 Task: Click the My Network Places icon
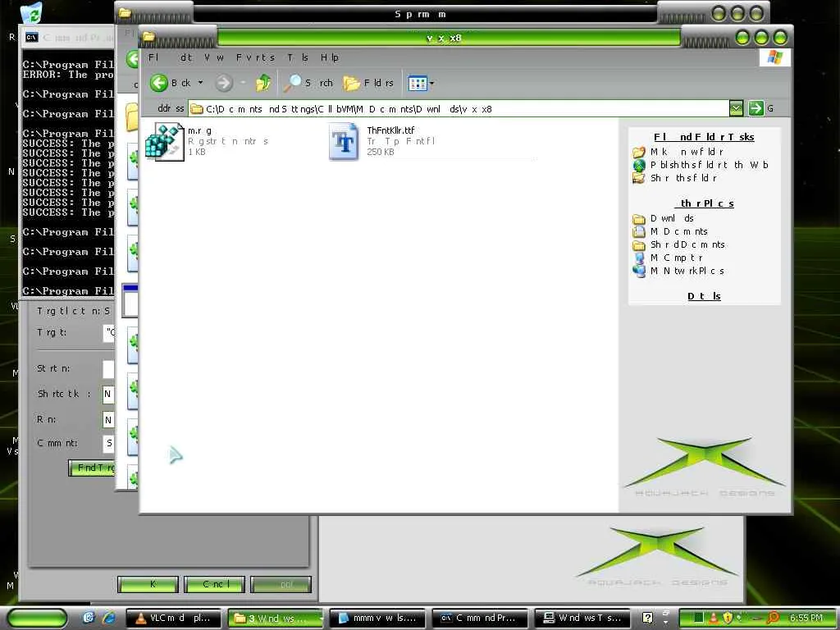coord(638,271)
